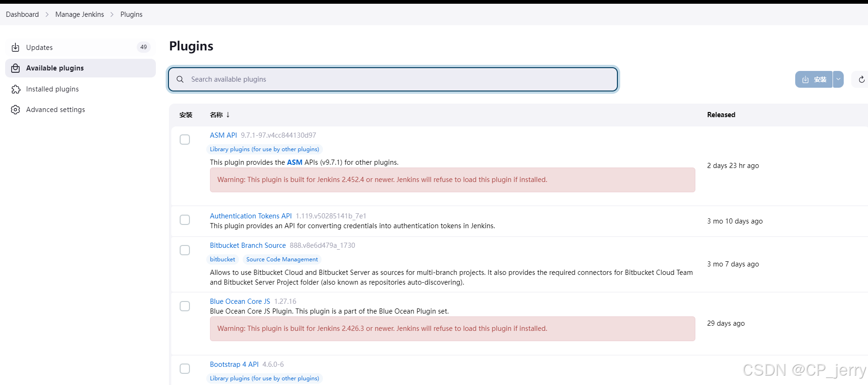The width and height of the screenshot is (868, 385).
Task: Click the chevron after Manage Jenkins breadcrumb
Action: point(112,14)
